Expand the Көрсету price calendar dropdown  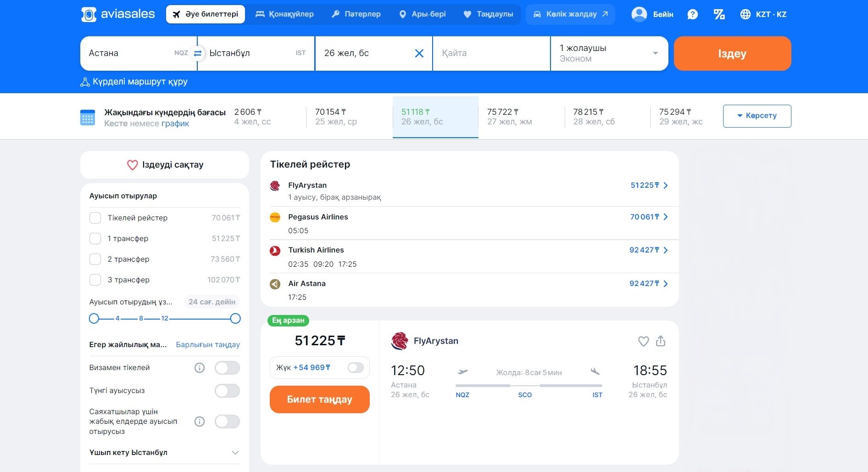[757, 116]
